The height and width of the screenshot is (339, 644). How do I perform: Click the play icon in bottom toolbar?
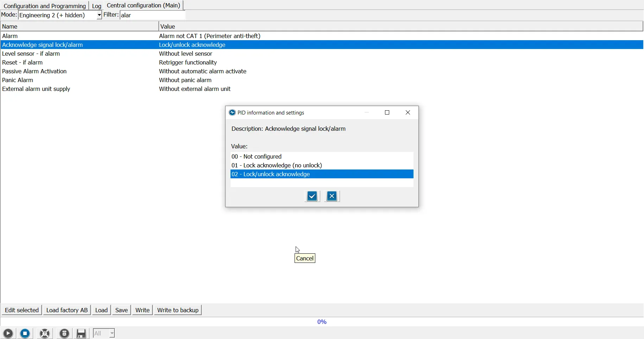[x=8, y=333]
